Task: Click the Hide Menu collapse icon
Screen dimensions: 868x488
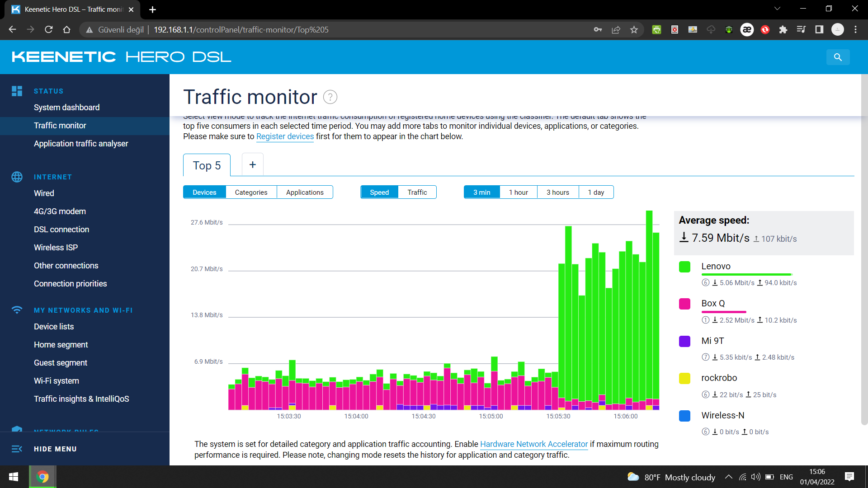Action: [x=17, y=449]
